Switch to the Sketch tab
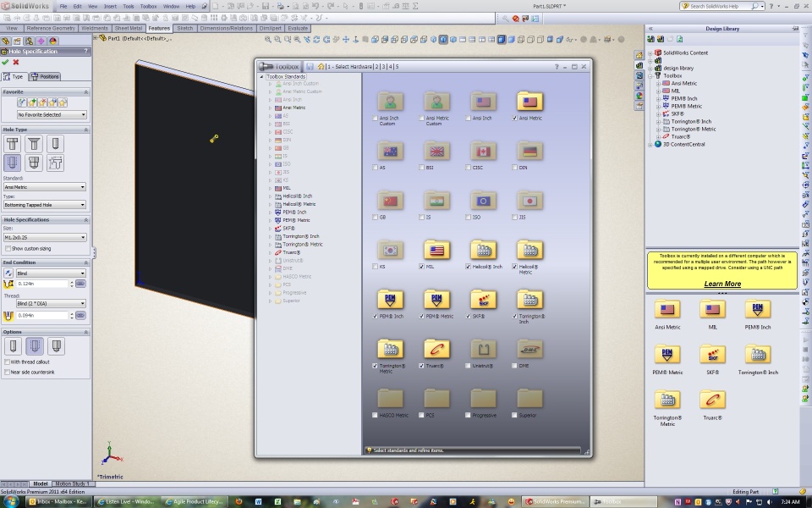 point(185,29)
